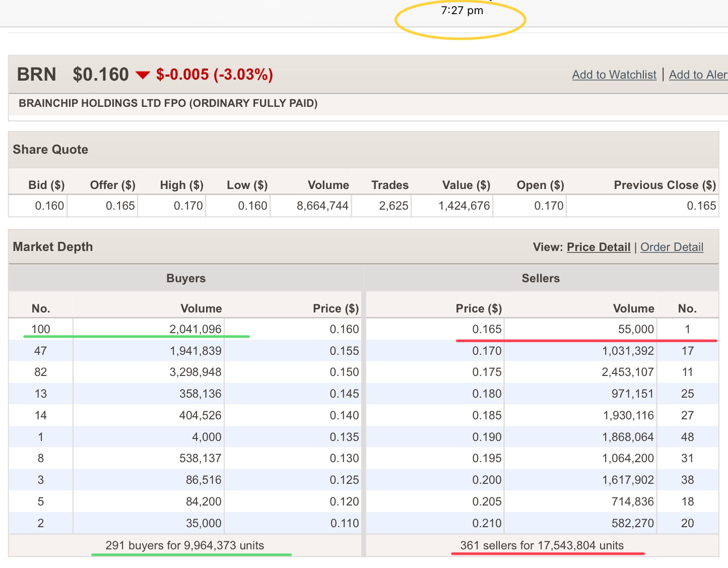Click the red down arrow price indicator
The height and width of the screenshot is (568, 728).
coord(143,75)
